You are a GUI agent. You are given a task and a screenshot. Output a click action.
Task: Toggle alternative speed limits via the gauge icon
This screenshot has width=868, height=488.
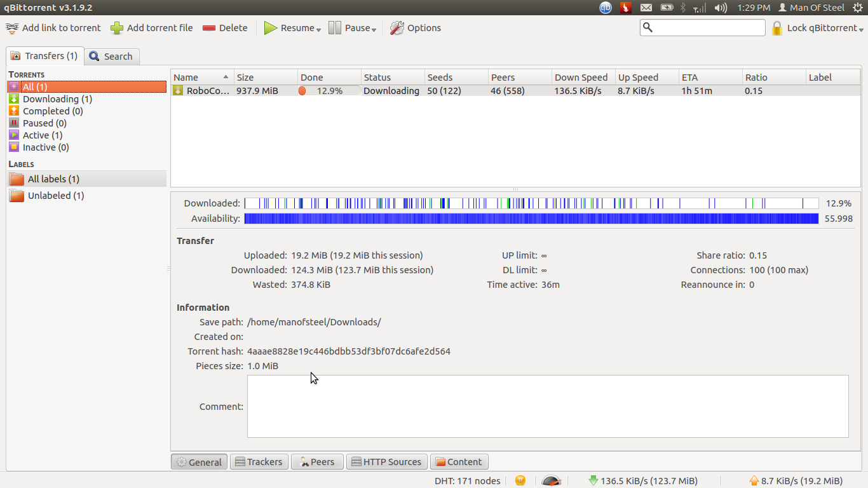click(552, 481)
